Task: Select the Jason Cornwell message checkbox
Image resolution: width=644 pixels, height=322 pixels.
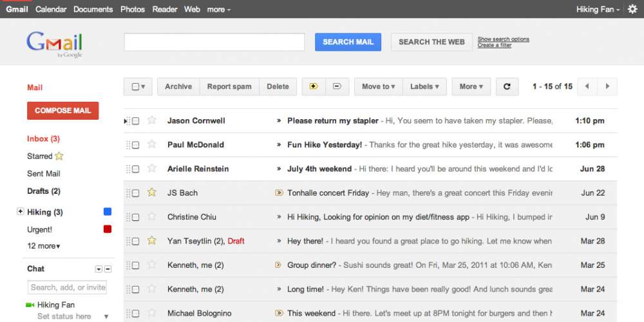Action: [135, 121]
